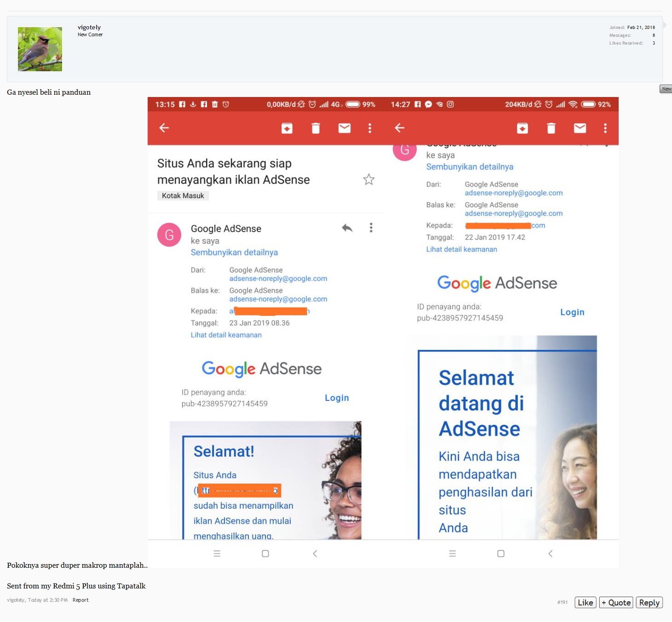Tap home square icon in left phone navbar
672x622 pixels.
click(x=265, y=554)
